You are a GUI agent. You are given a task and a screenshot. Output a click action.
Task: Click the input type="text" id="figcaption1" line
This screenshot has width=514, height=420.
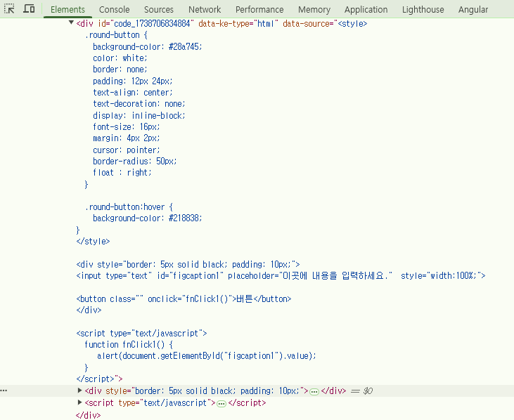[281, 275]
